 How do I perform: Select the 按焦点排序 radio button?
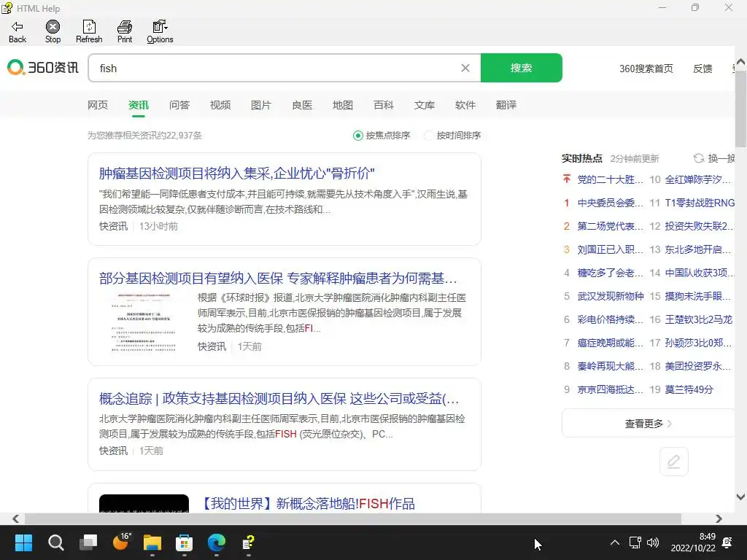point(357,136)
